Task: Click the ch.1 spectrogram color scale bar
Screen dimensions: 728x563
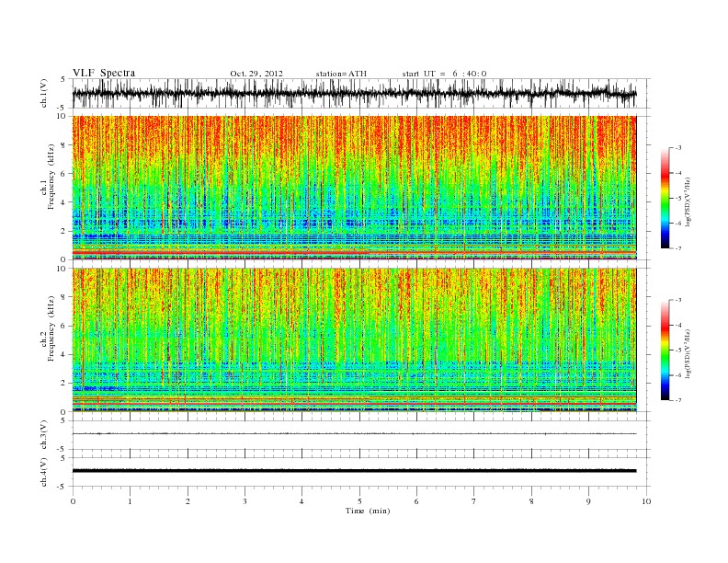Action: coord(665,198)
